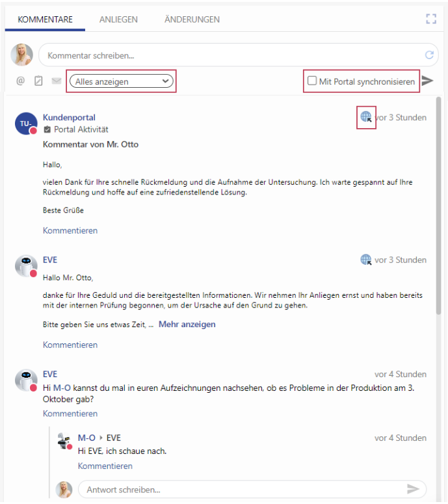
Task: Expand EVE's comment with Mehr anzeigen
Action: (187, 325)
